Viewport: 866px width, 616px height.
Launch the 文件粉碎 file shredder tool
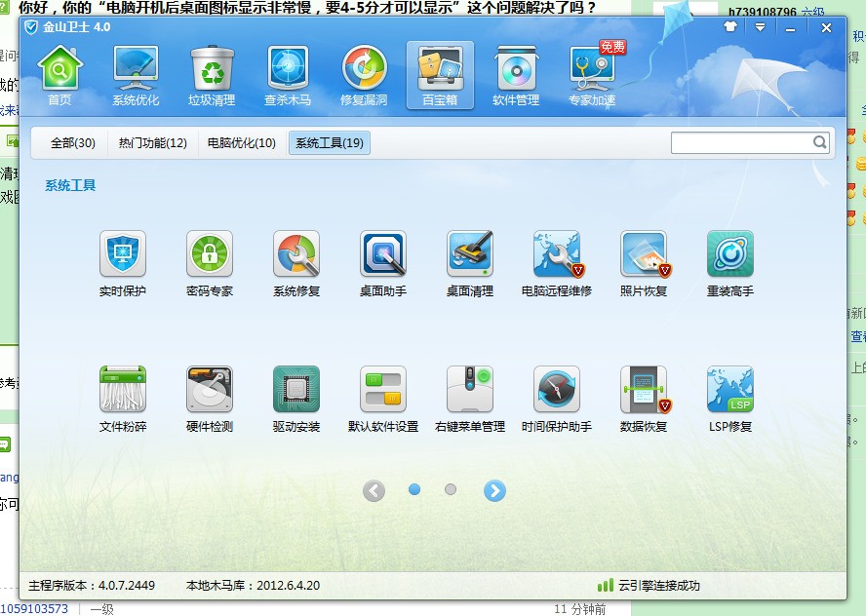click(x=122, y=390)
